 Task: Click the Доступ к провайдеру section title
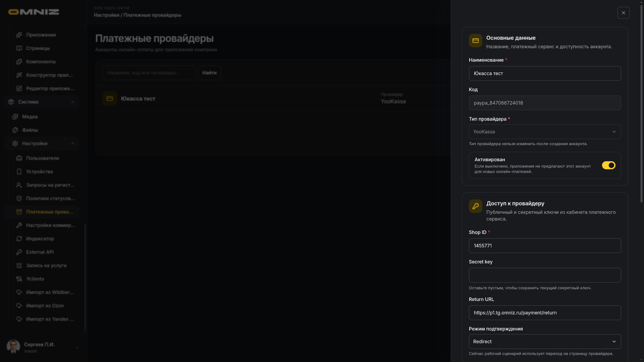[515, 203]
